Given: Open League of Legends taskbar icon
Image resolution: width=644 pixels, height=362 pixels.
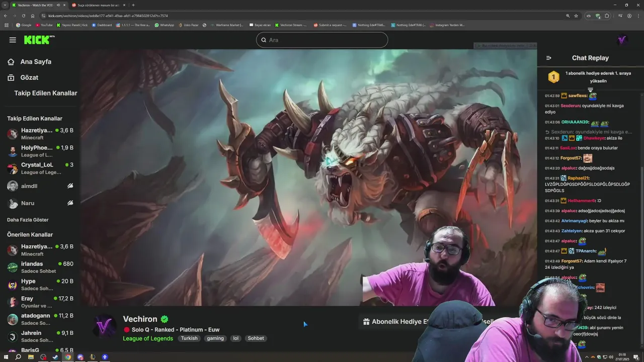Looking at the screenshot, I should [93, 357].
